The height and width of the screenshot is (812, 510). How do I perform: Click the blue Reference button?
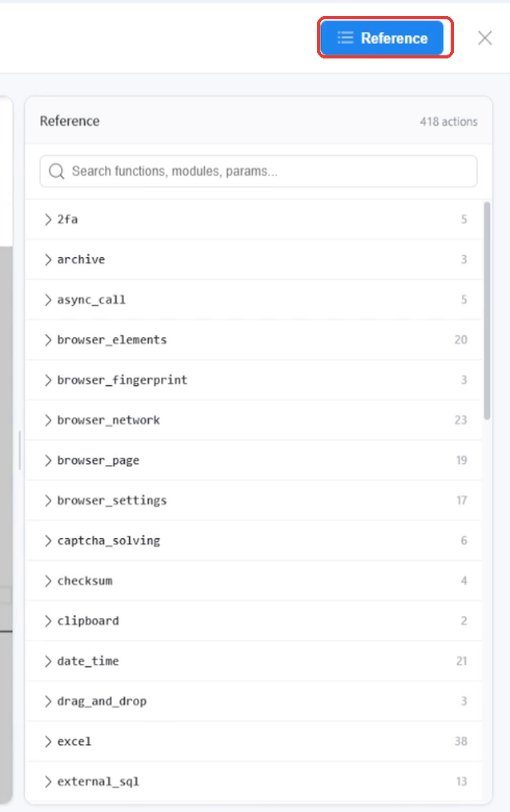tap(382, 38)
